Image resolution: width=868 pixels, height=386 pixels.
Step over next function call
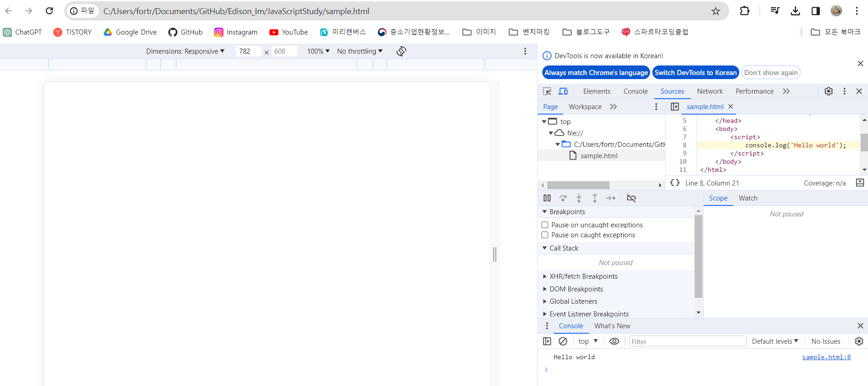[563, 198]
